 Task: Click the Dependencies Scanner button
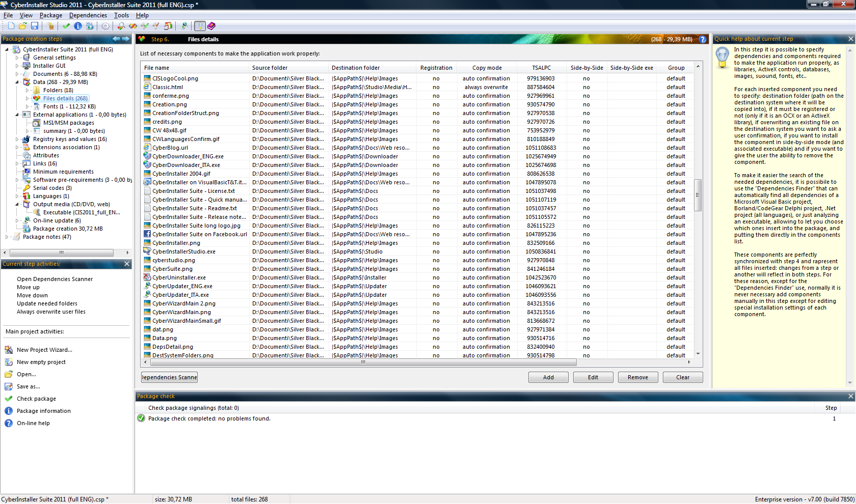169,377
